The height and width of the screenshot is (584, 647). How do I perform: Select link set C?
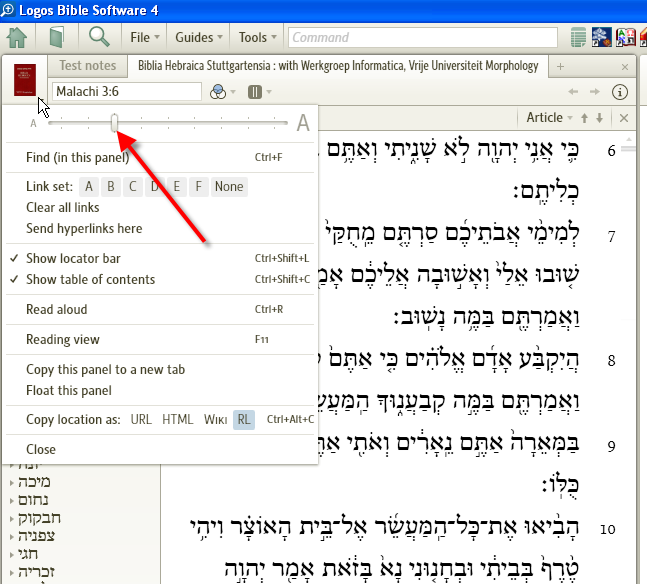pos(132,187)
